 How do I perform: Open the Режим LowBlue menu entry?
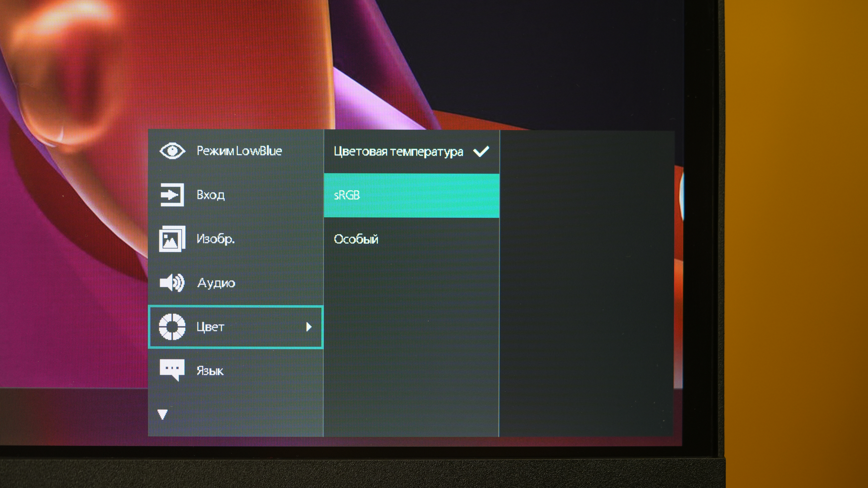[x=239, y=151]
